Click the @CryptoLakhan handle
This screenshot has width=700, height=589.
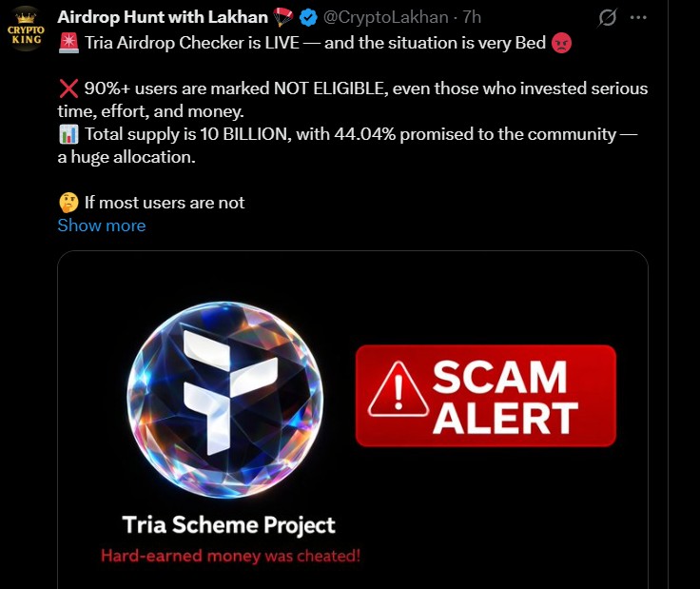pos(386,17)
